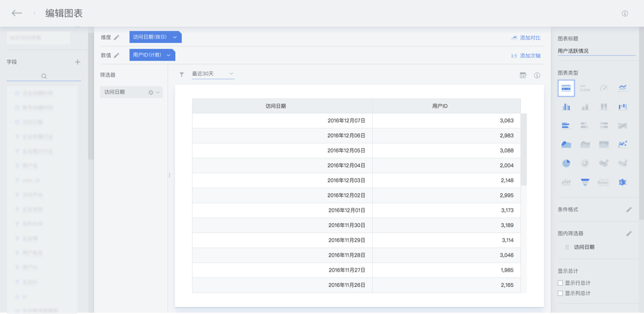
Task: Select the gauge chart type
Action: click(603, 88)
